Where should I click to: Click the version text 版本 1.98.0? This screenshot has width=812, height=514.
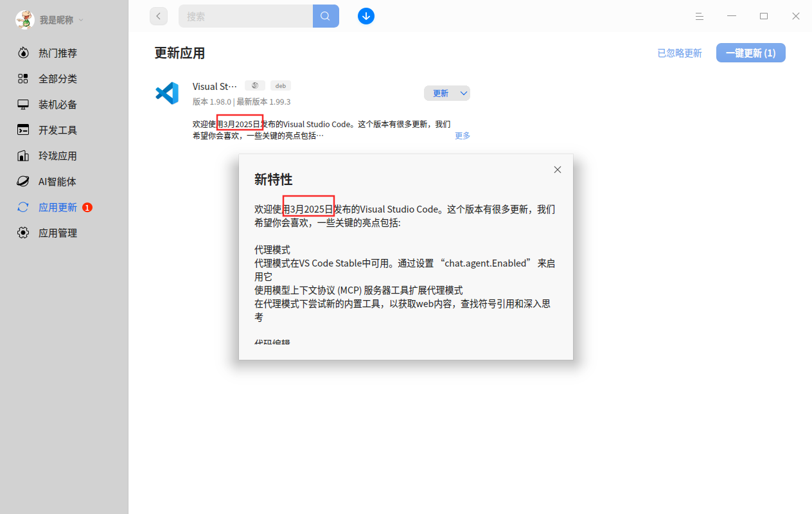click(212, 102)
